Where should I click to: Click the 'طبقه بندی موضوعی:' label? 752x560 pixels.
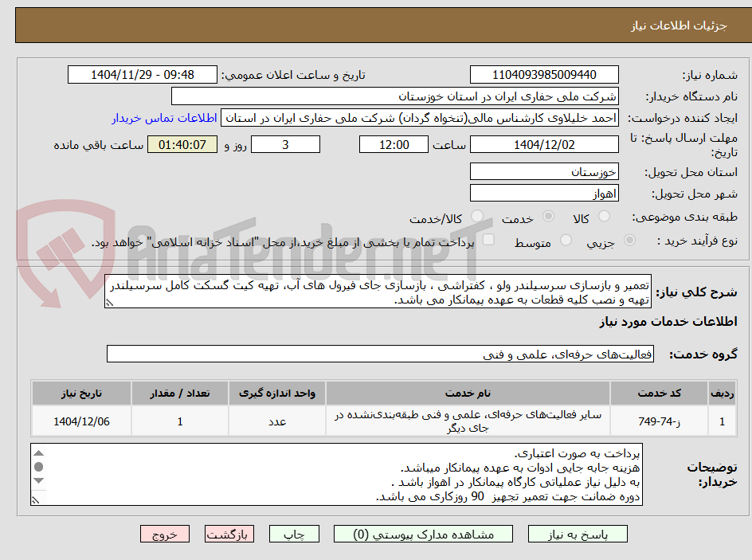point(685,217)
